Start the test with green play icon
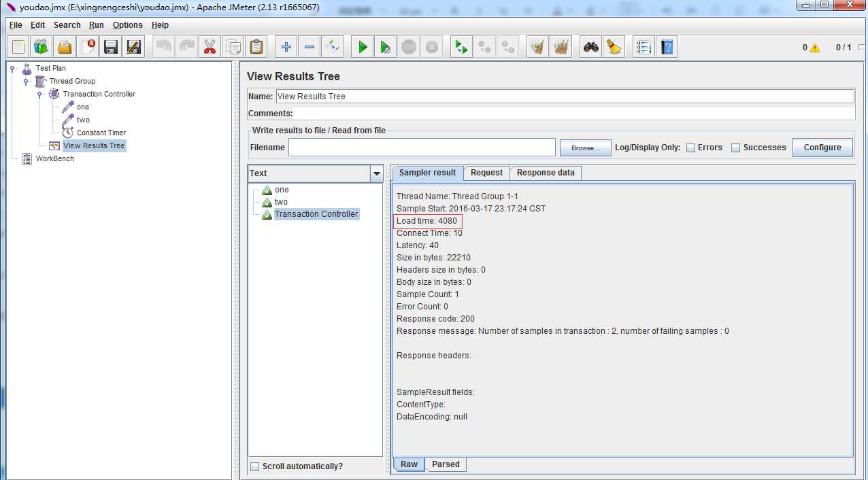 pyautogui.click(x=362, y=47)
